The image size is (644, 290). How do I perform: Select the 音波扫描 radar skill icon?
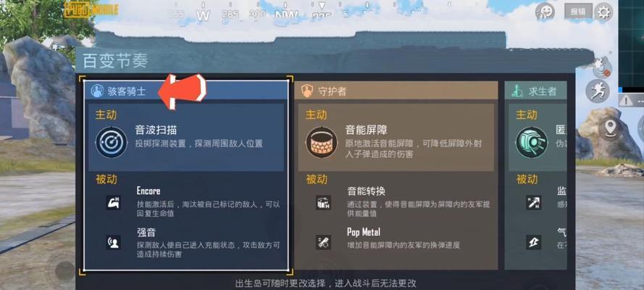pyautogui.click(x=112, y=142)
